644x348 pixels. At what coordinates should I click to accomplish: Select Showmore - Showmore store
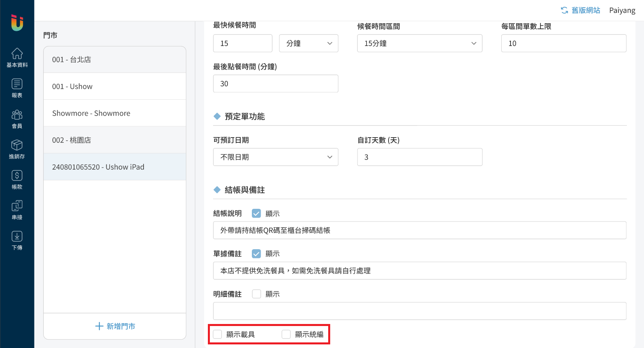click(x=114, y=113)
